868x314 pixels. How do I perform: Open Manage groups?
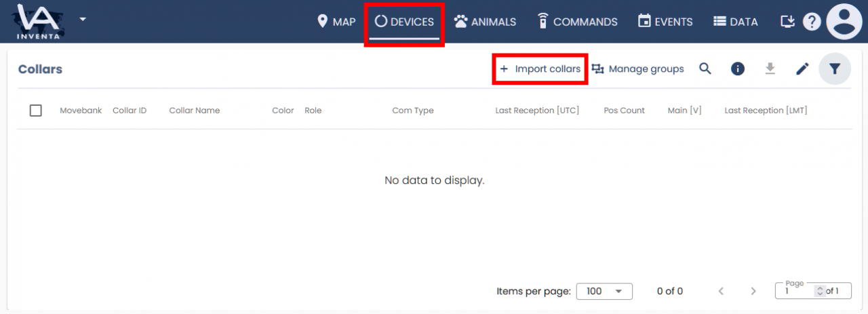coord(637,68)
